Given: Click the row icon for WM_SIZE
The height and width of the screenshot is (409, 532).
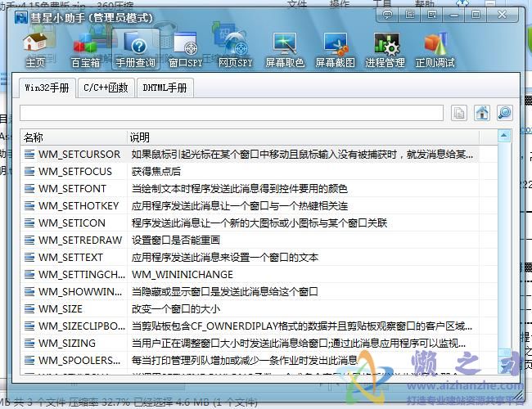Looking at the screenshot, I should tap(29, 309).
